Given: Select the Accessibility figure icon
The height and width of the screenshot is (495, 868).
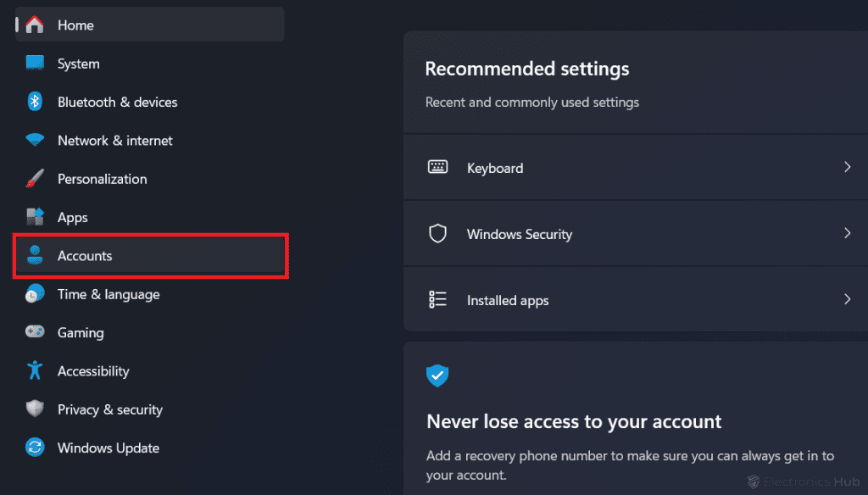Looking at the screenshot, I should pos(35,371).
